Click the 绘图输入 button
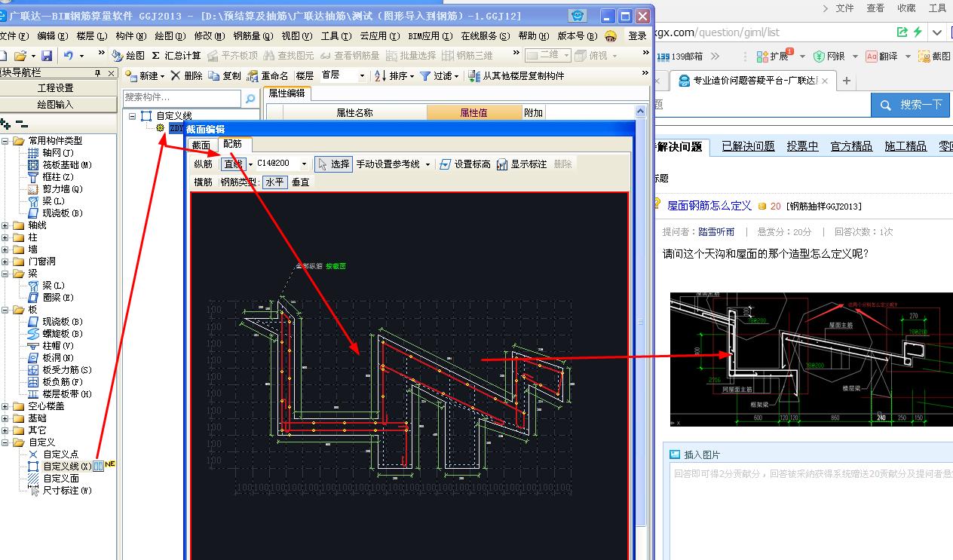The width and height of the screenshot is (953, 560). pyautogui.click(x=56, y=104)
